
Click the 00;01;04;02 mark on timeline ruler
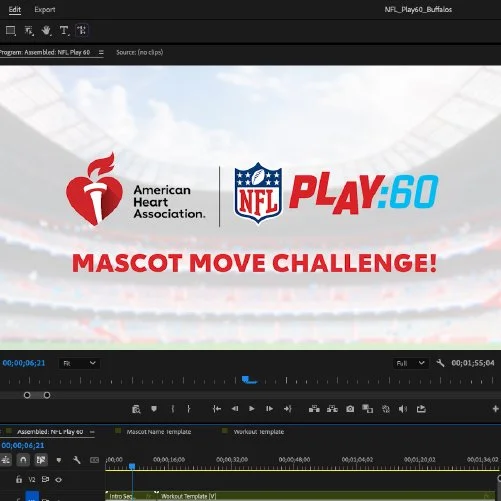(x=357, y=460)
